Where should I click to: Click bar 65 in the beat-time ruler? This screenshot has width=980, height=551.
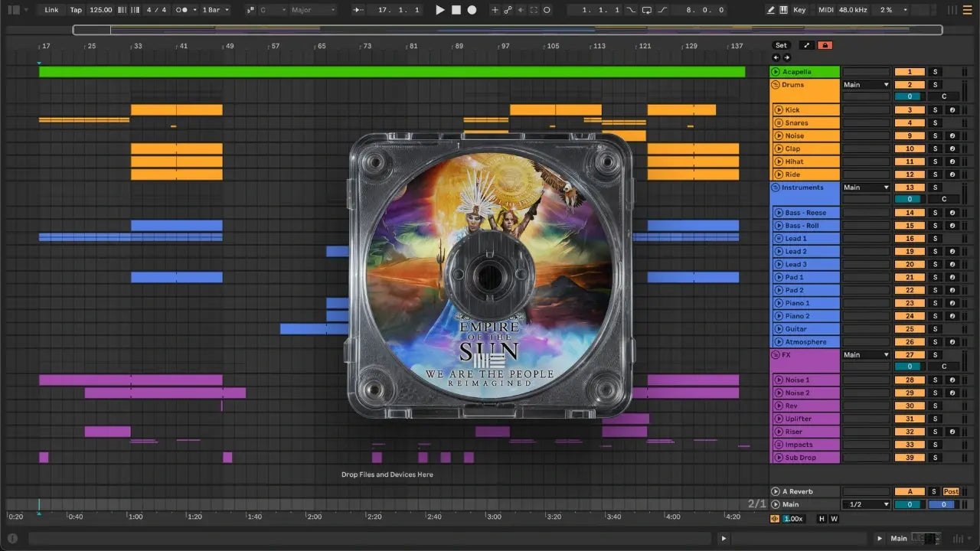click(322, 46)
